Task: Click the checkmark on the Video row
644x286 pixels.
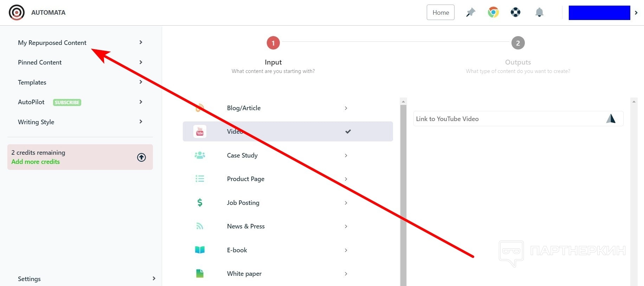Action: click(x=348, y=132)
